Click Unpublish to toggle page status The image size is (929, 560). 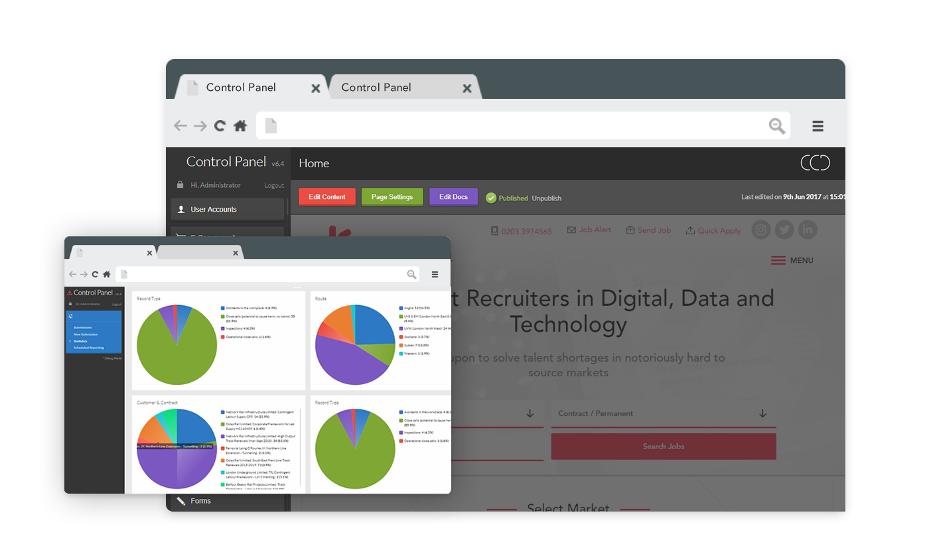point(546,198)
